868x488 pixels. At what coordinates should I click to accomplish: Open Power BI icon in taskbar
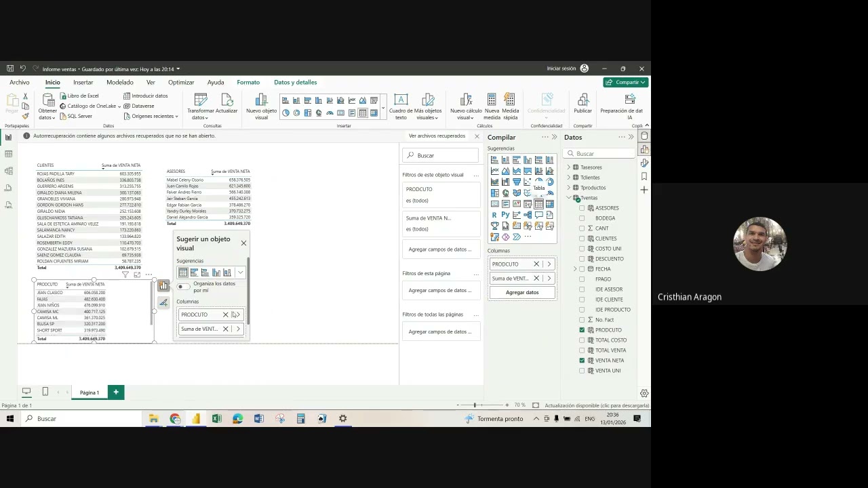tap(195, 419)
